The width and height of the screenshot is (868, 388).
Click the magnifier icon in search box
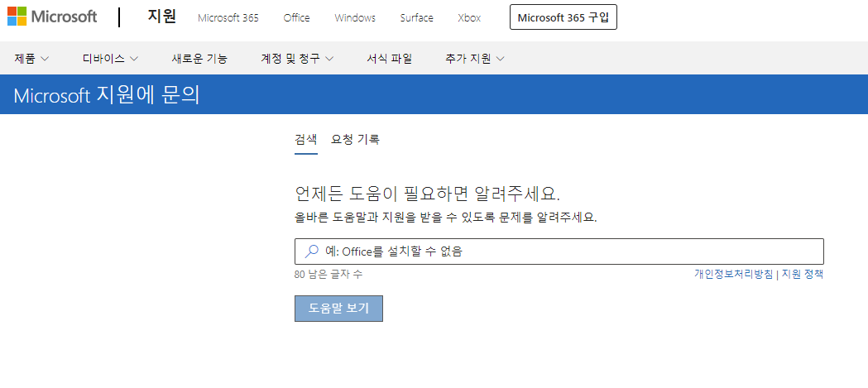point(312,251)
